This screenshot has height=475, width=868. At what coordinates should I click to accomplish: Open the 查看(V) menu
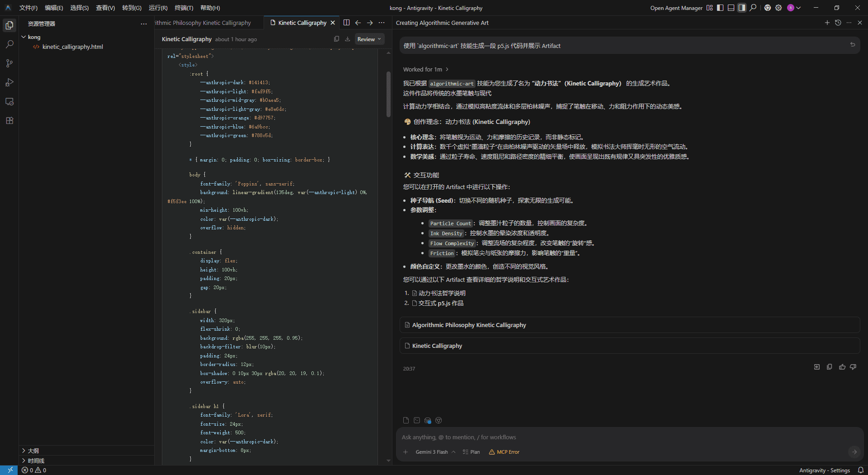[x=105, y=8]
